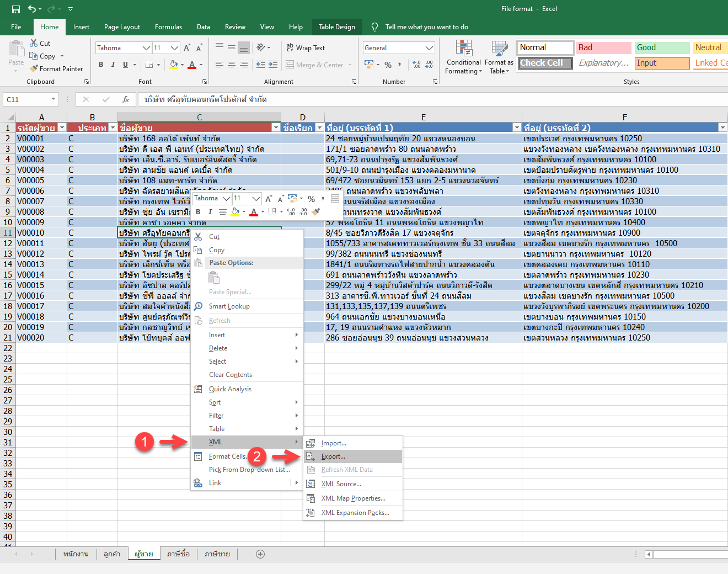Image resolution: width=728 pixels, height=574 pixels.
Task: Switch to ภาษีซื้อ sheet tab
Action: [178, 554]
